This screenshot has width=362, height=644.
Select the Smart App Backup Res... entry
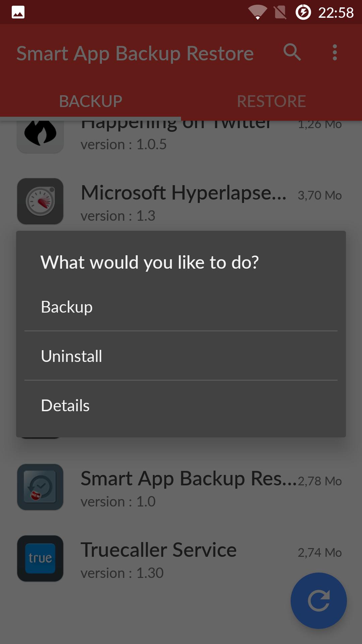click(181, 487)
